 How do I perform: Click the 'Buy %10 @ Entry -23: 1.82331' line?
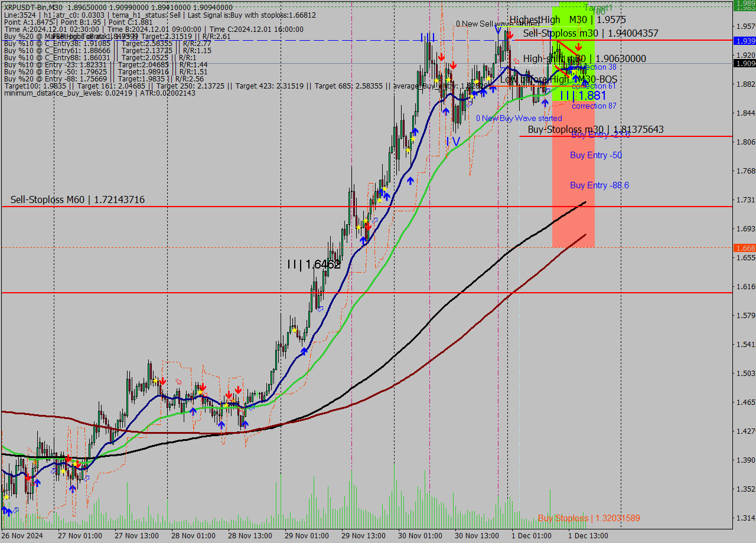point(105,64)
